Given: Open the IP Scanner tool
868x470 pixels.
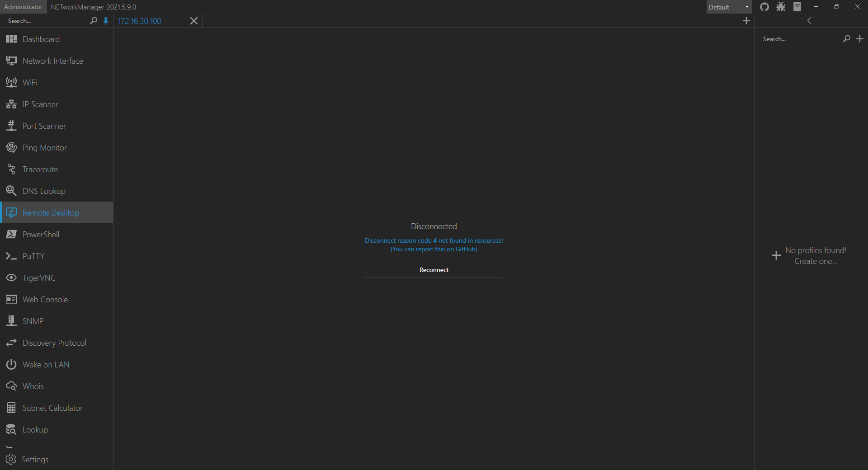Looking at the screenshot, I should click(40, 104).
